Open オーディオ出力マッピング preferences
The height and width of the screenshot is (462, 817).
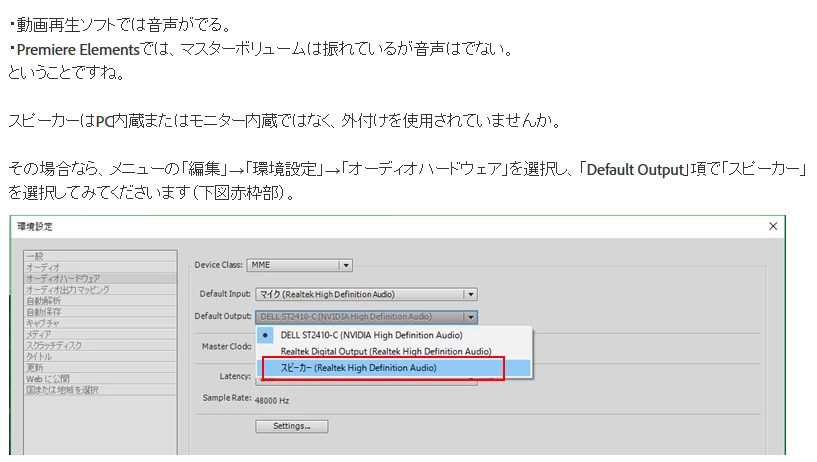100,290
